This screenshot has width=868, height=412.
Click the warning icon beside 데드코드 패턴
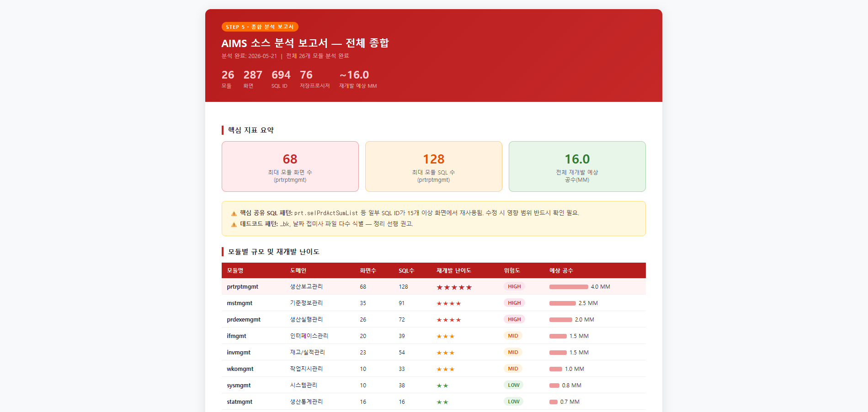(234, 224)
